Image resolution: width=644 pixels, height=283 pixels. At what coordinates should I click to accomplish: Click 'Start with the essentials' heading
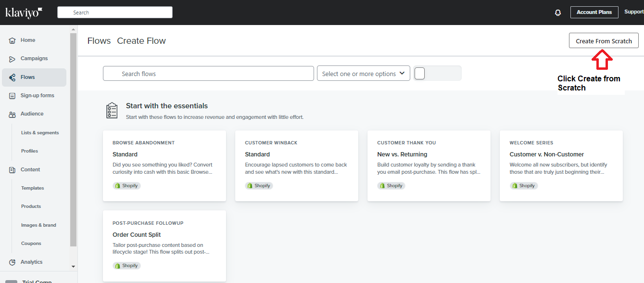167,106
